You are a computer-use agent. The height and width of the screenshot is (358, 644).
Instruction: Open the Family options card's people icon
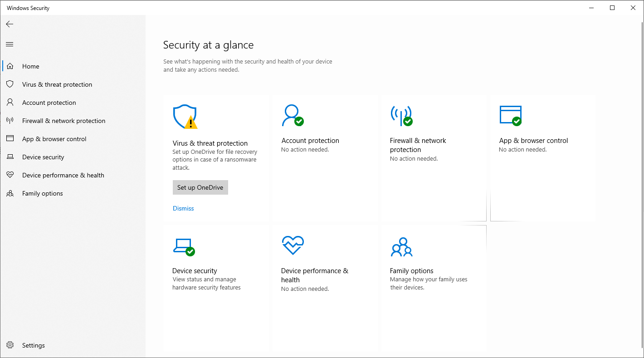[401, 247]
